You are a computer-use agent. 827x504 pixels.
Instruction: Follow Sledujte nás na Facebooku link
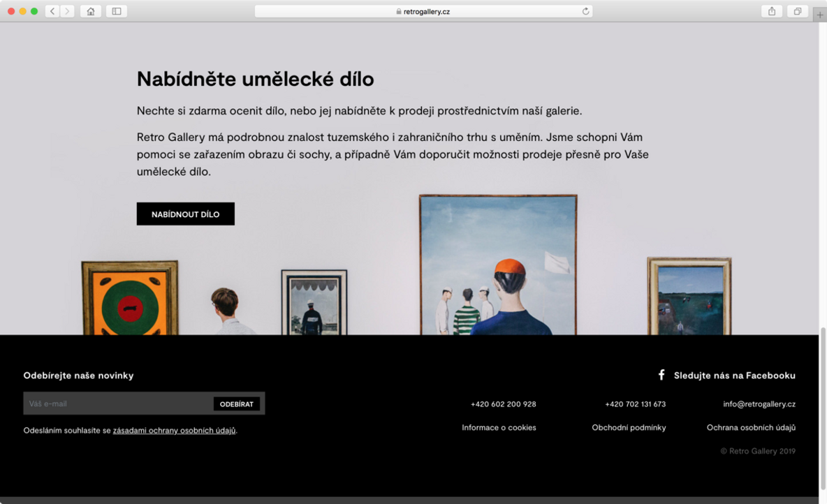[x=734, y=376]
